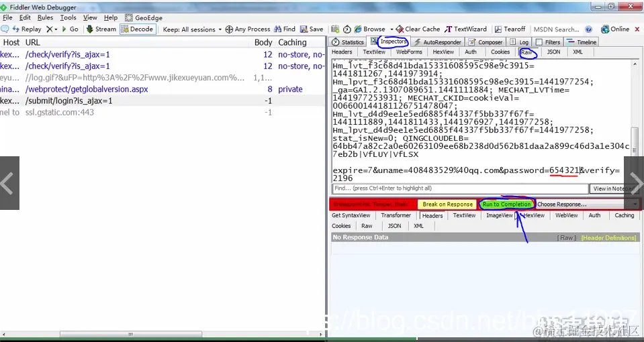Click the camera screenshot toolbar icon
Viewport: 644px width, 342px height.
(335, 29)
